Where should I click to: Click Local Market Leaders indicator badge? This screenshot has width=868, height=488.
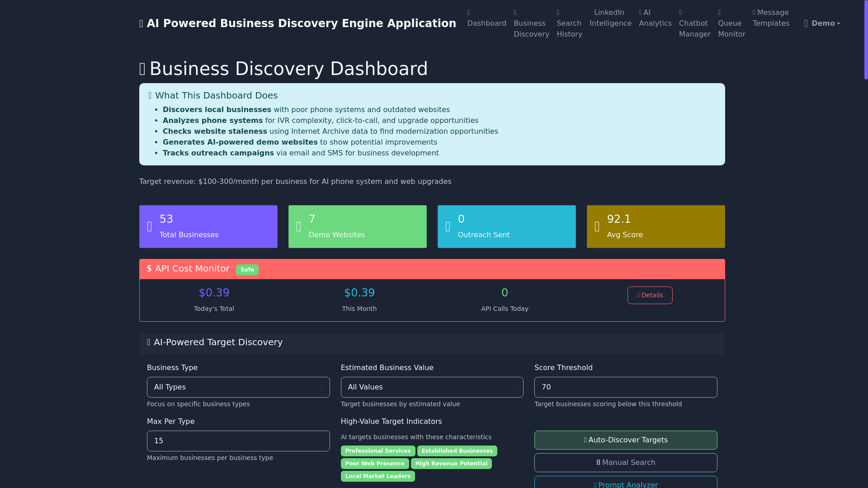[378, 476]
